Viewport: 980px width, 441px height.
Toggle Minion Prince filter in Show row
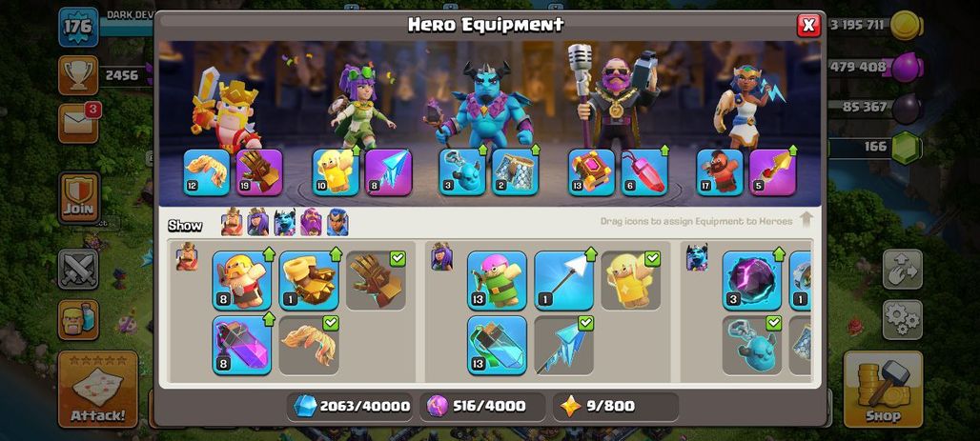tap(284, 222)
